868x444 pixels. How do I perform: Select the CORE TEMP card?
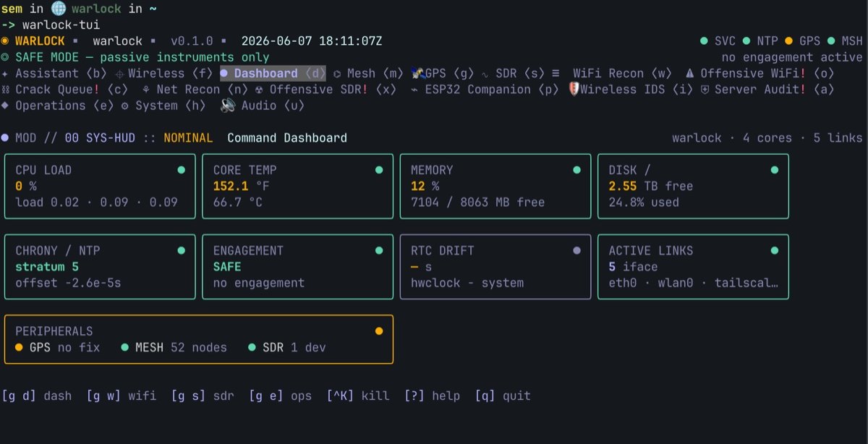(298, 186)
